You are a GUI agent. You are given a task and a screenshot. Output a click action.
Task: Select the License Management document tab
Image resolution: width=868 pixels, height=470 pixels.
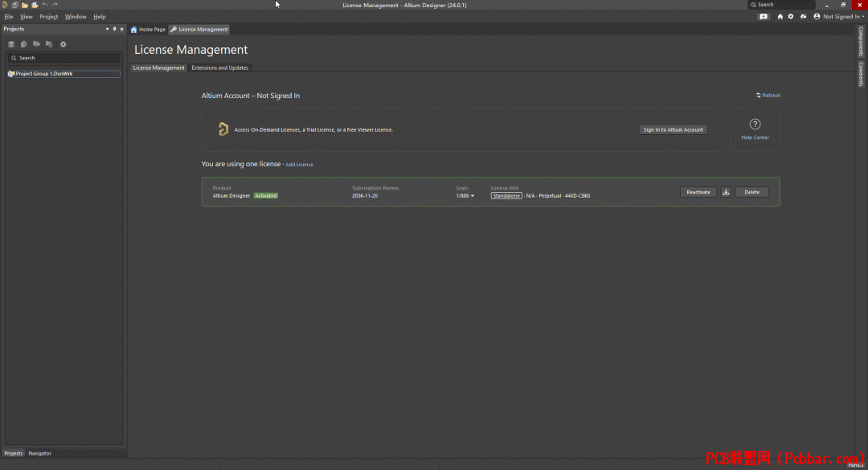click(199, 30)
